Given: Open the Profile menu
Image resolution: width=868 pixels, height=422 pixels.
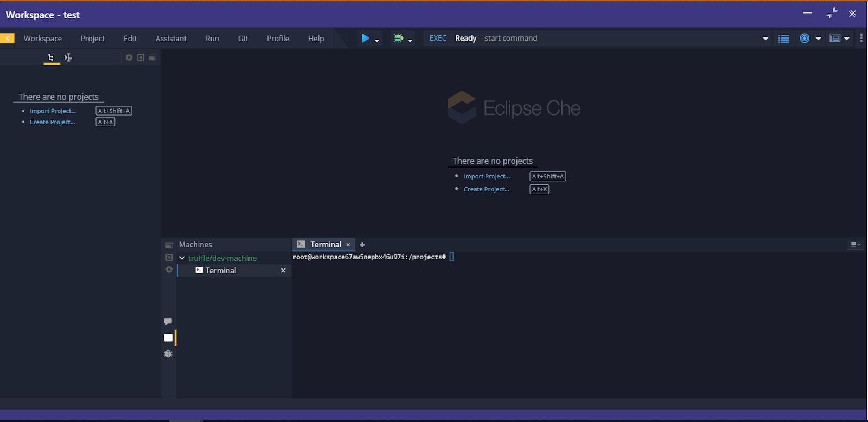Looking at the screenshot, I should [x=278, y=39].
